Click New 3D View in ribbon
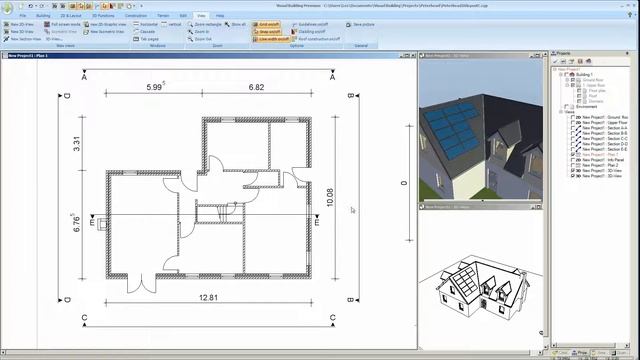The height and width of the screenshot is (360, 640). (x=19, y=31)
